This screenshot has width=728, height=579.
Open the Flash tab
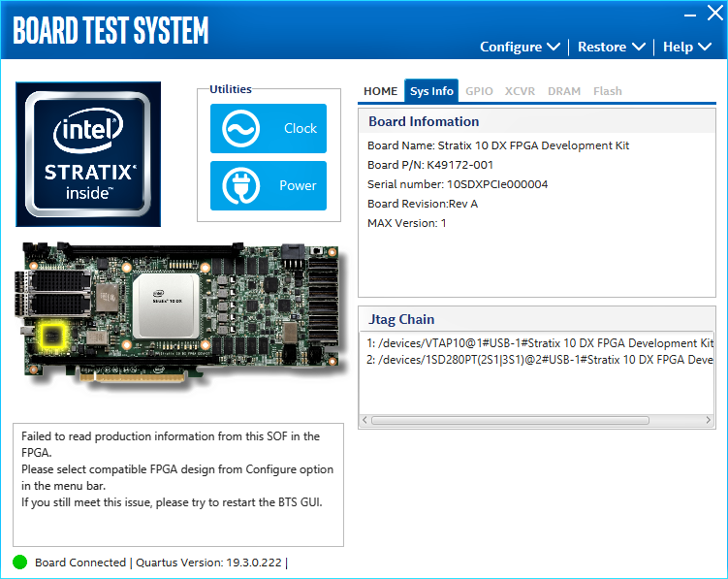pos(607,91)
